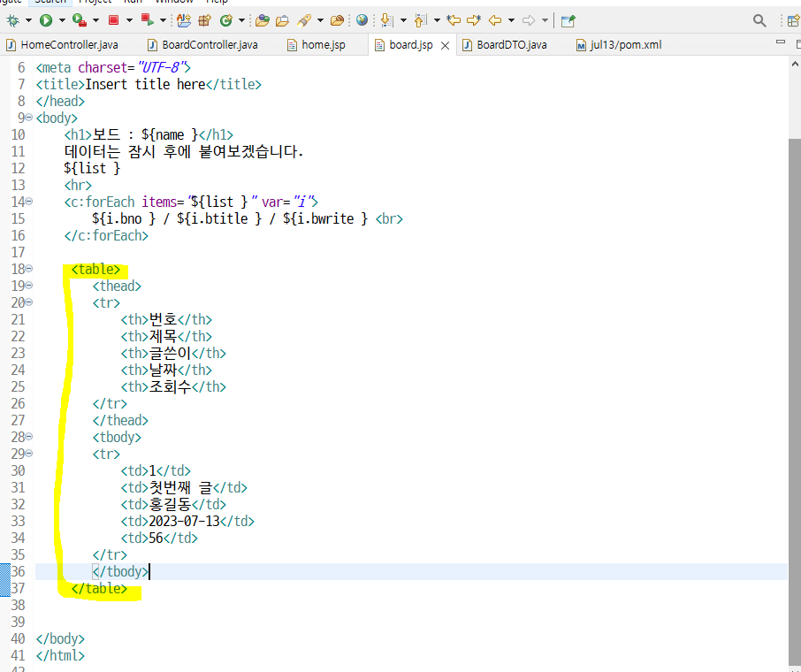Click the scrollbar up arrow
The width and height of the screenshot is (801, 672).
pos(794,64)
